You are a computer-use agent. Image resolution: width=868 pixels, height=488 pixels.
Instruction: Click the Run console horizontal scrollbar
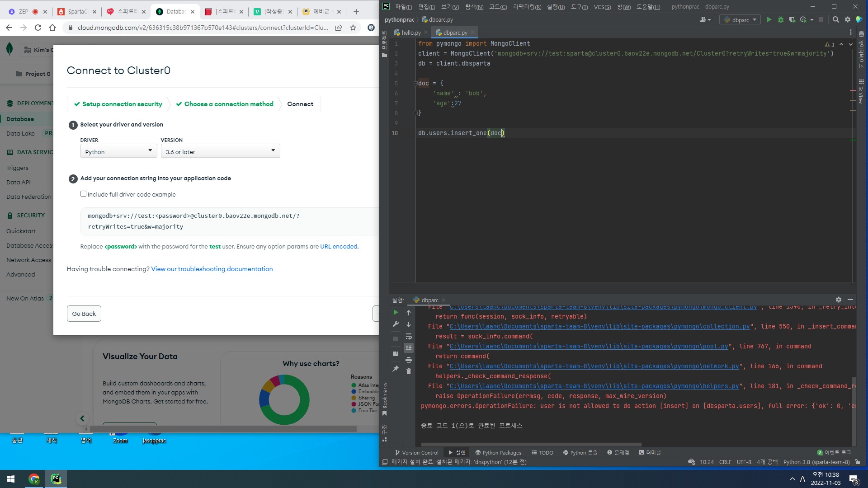coord(531,445)
